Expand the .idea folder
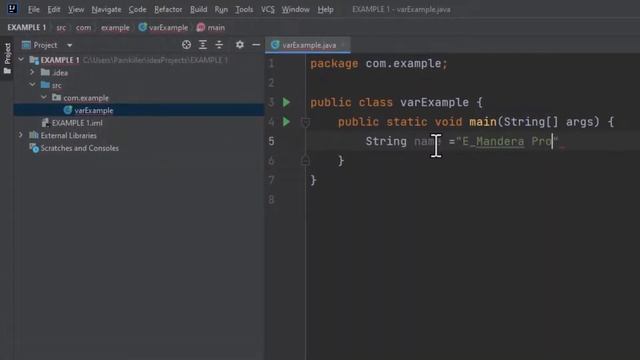Screen dimensions: 640x360 32,73
